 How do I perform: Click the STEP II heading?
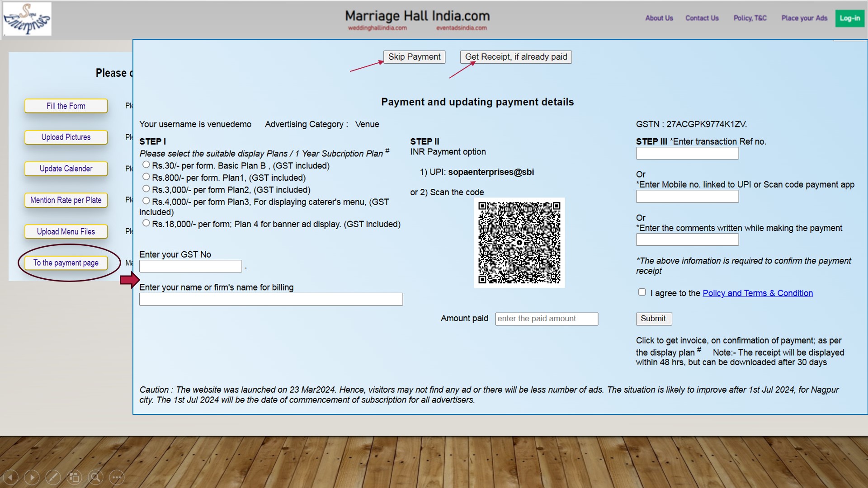click(425, 141)
